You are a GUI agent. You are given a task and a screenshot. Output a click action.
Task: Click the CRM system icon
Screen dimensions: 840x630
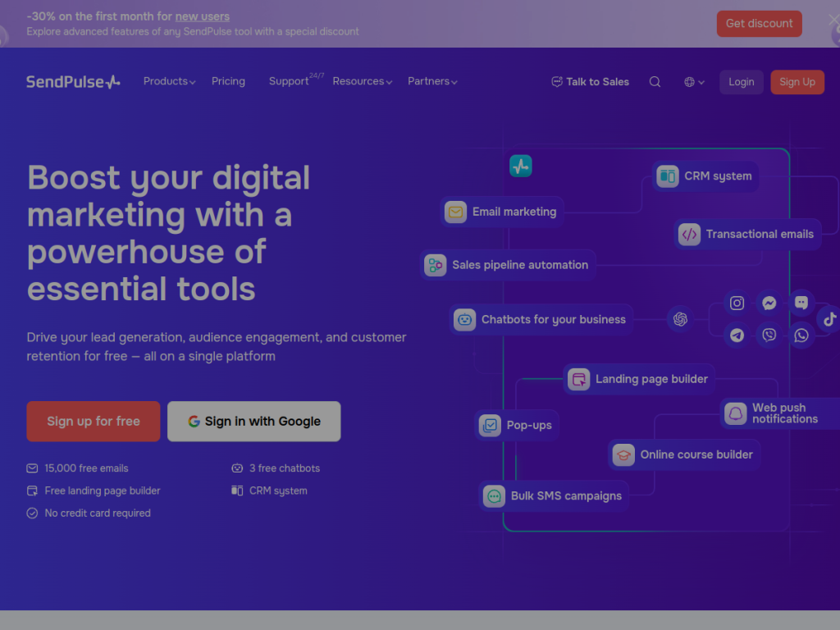(668, 176)
